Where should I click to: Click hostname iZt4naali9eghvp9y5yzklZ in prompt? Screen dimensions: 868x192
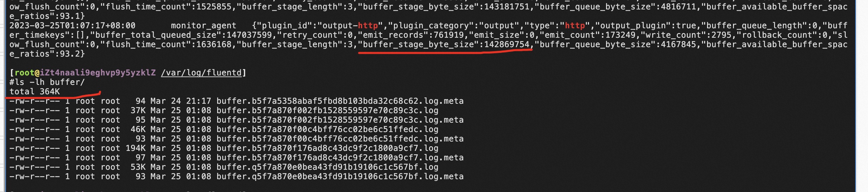[98, 73]
